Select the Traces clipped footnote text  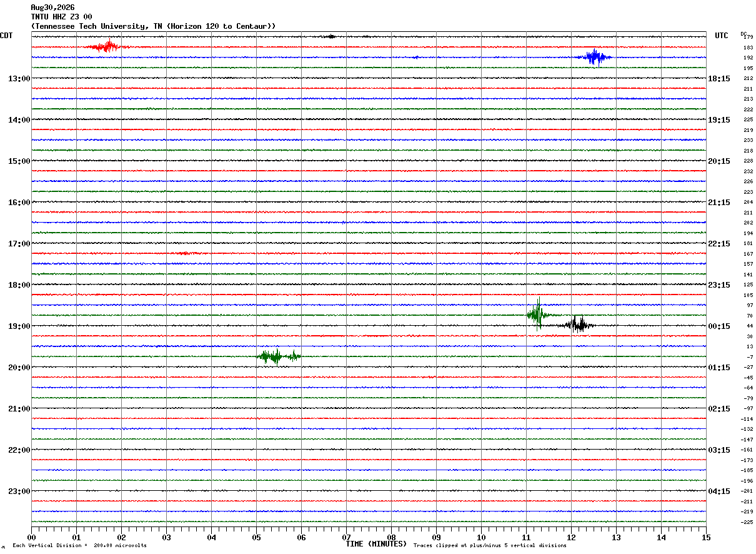490,546
